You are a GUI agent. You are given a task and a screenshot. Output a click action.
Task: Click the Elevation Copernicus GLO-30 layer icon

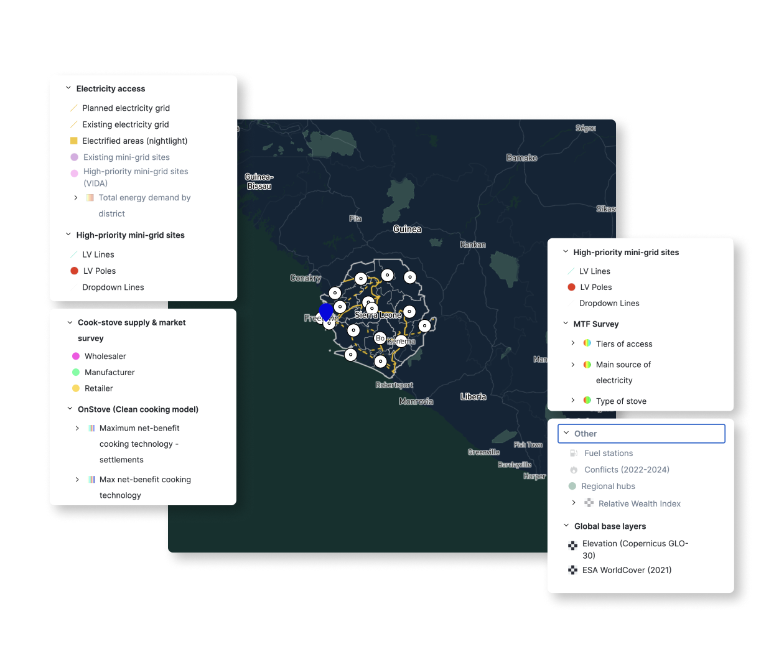572,545
